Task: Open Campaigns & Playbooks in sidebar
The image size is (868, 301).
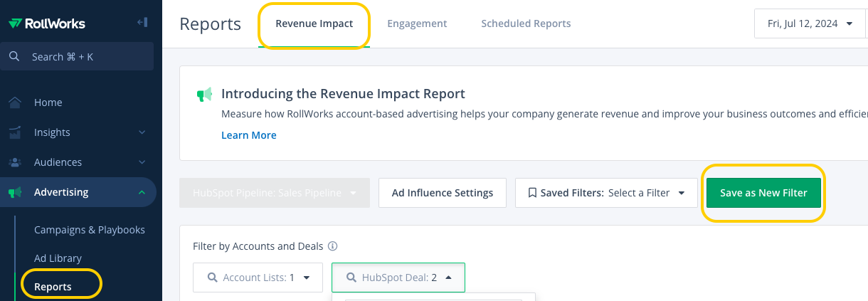Action: [90, 230]
